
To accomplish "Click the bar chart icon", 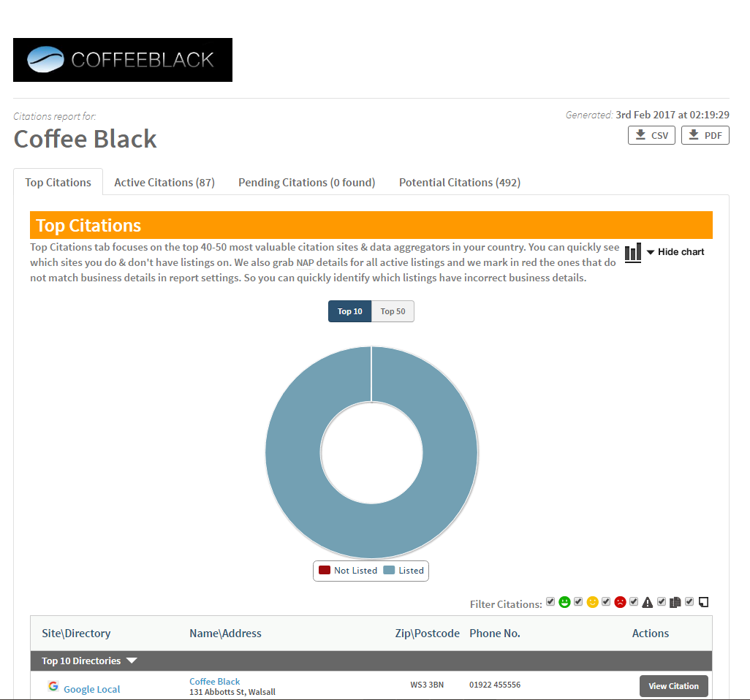I will click(633, 253).
